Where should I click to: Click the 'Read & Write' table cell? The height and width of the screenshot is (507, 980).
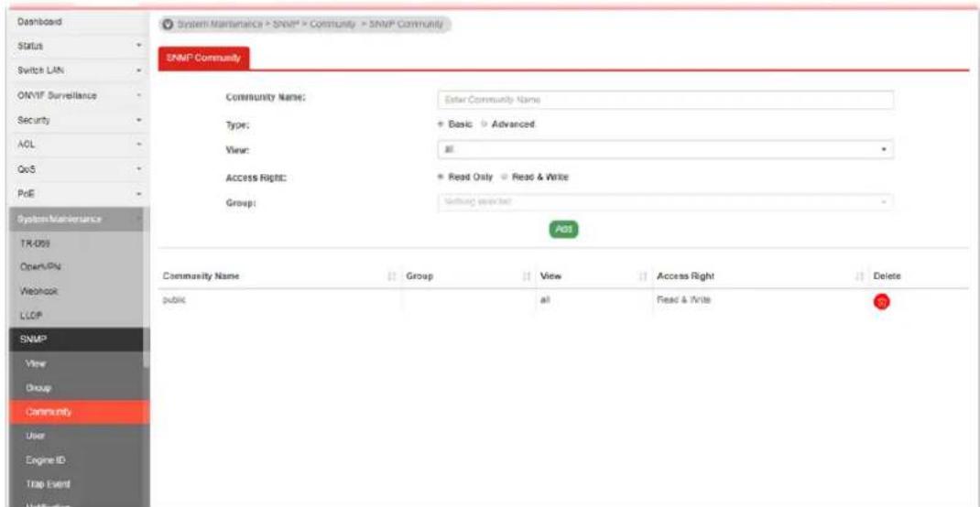click(684, 300)
